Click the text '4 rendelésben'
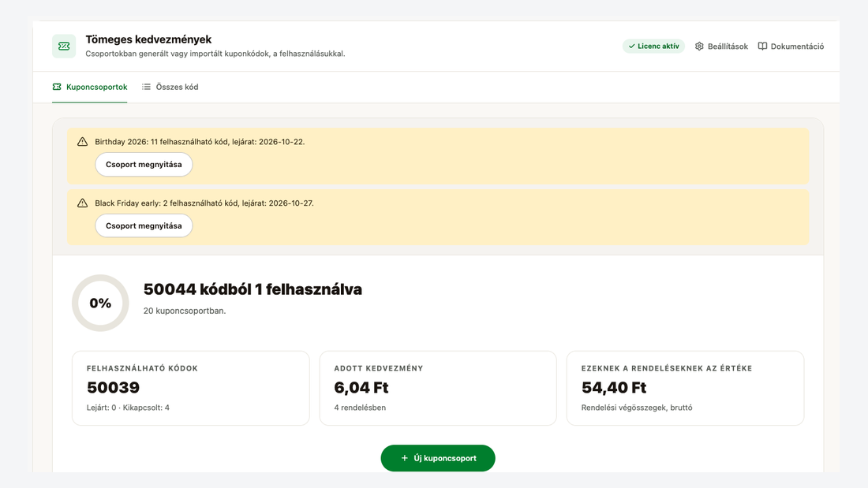The image size is (868, 488). point(360,408)
